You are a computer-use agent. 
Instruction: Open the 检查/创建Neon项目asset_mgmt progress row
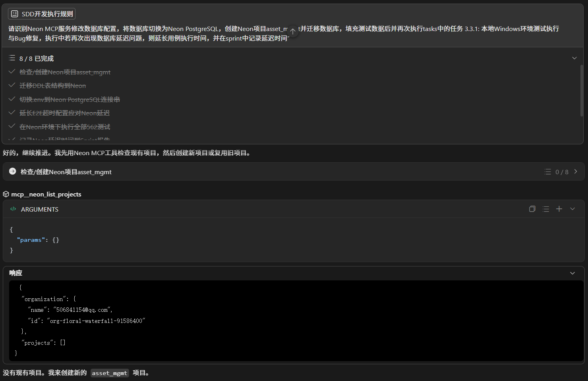click(294, 171)
